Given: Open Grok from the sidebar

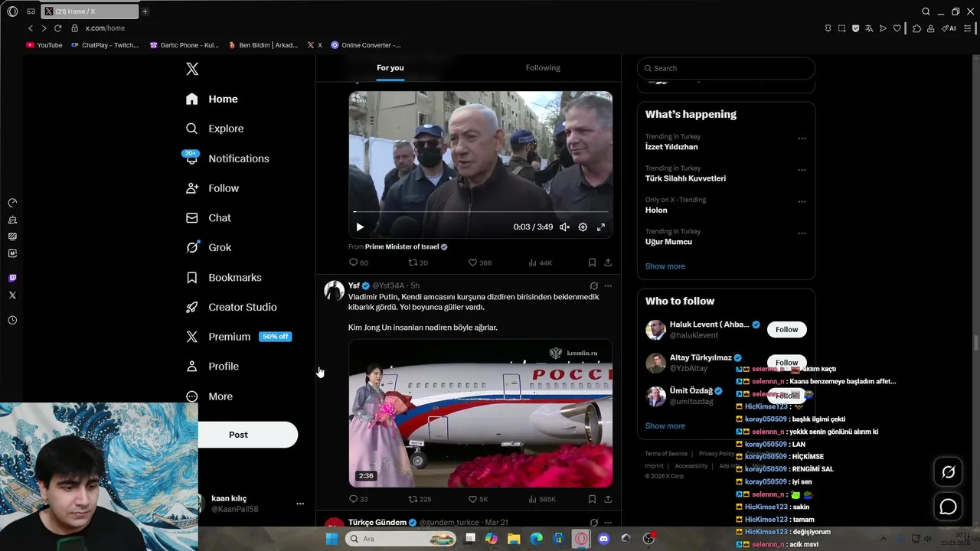Looking at the screenshot, I should pos(208,247).
